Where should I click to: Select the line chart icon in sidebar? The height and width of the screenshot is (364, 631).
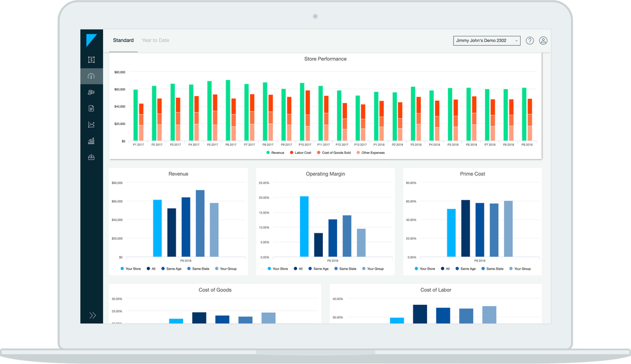coord(91,124)
